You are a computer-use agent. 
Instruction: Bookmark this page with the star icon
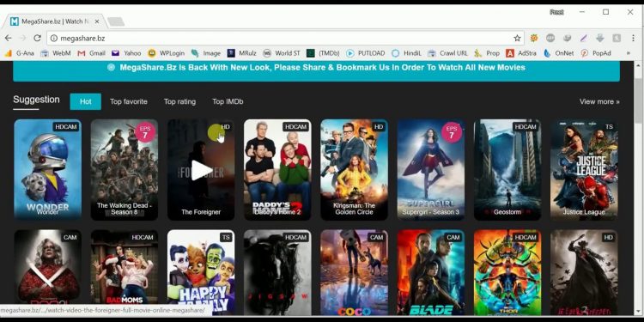[517, 38]
